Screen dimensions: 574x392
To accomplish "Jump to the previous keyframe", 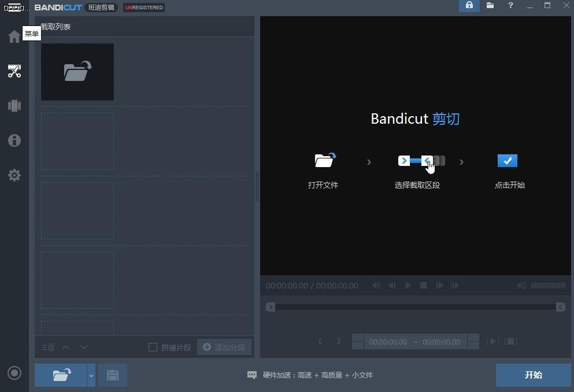I will (x=376, y=286).
